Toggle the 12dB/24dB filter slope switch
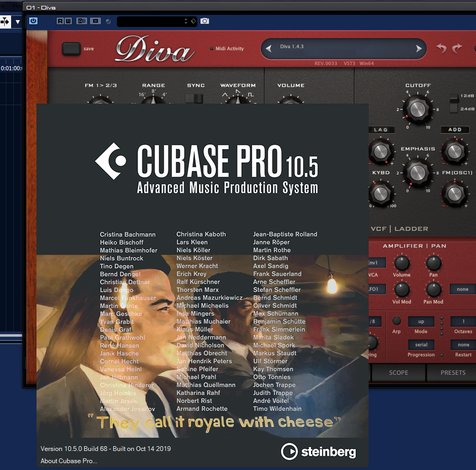Screen dimensions: 476x470 coord(454,103)
